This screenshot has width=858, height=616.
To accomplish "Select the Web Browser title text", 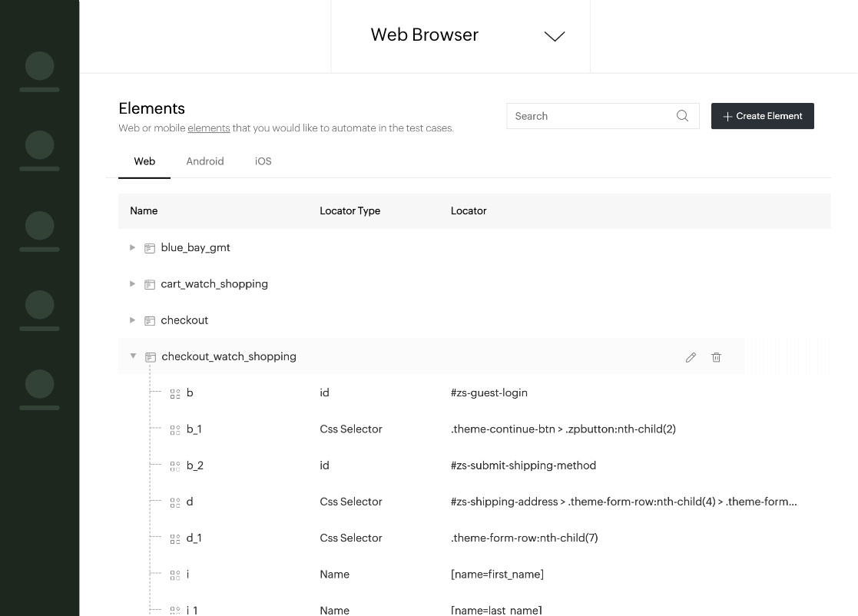I will click(425, 35).
